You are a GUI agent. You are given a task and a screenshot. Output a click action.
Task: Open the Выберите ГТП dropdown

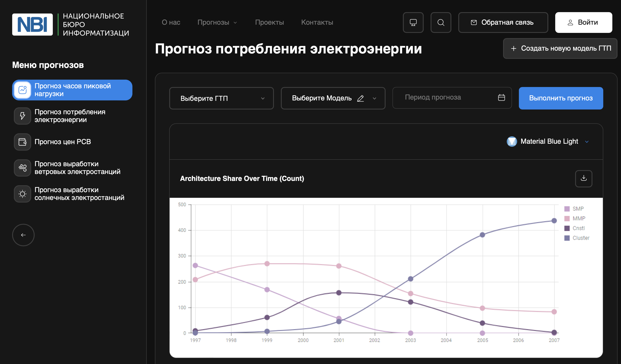pyautogui.click(x=221, y=98)
